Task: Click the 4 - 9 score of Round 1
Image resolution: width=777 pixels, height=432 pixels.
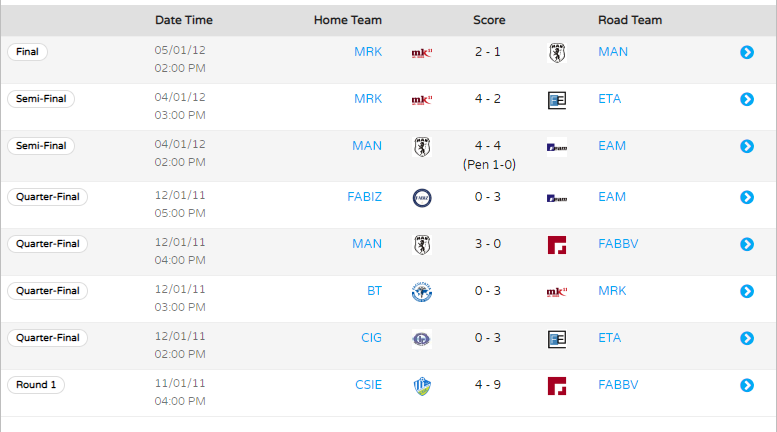Action: pos(488,384)
